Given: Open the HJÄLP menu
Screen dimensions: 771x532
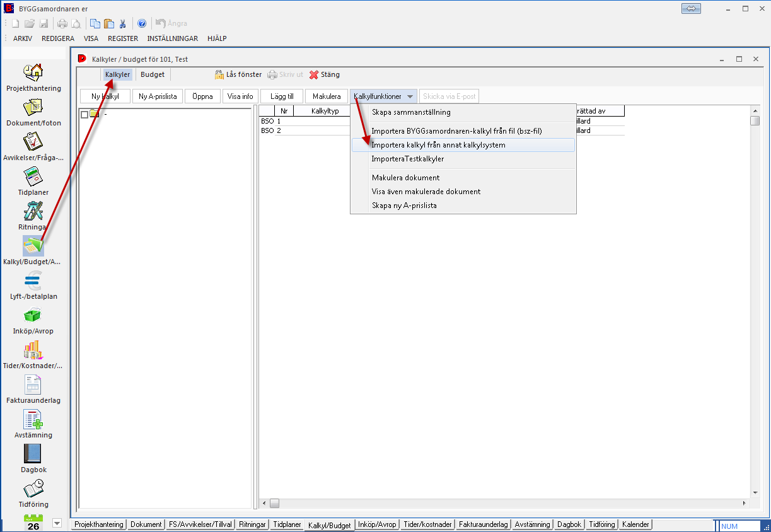Looking at the screenshot, I should click(217, 38).
